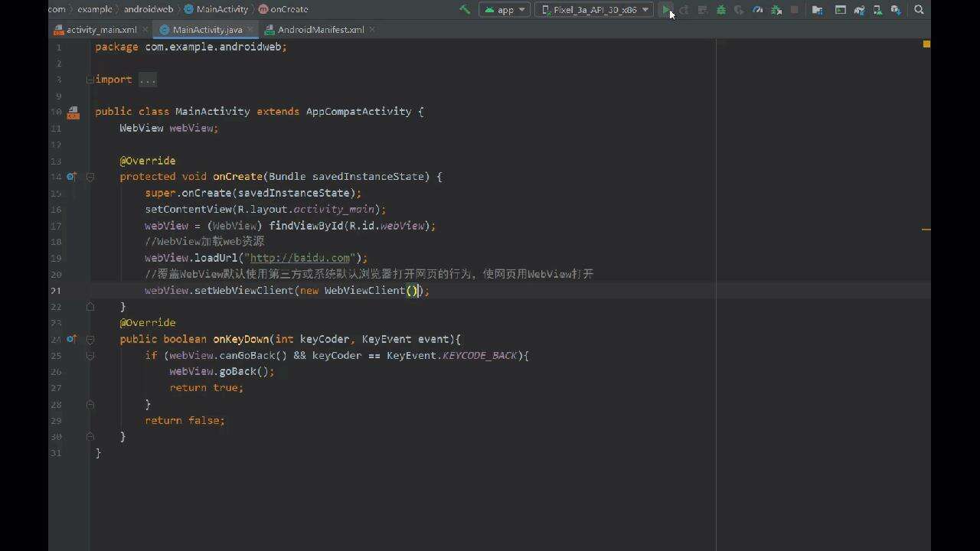
Task: Click the setWebViewClient method call
Action: click(243, 291)
